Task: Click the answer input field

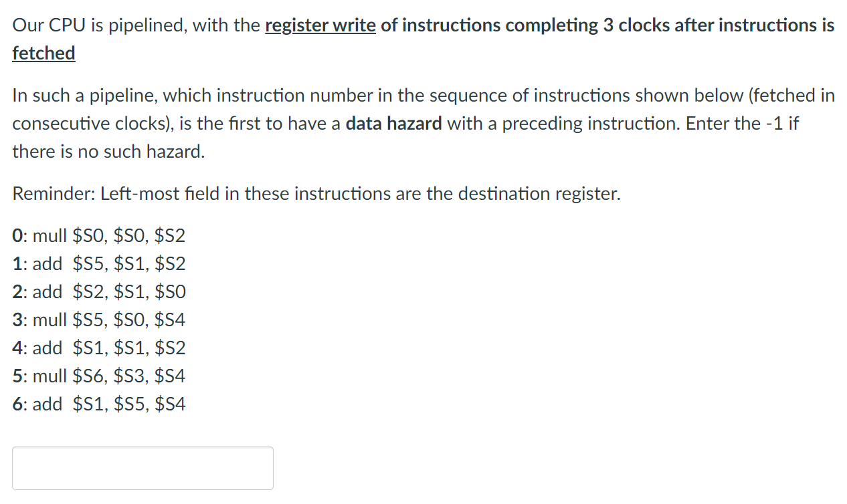Action: click(x=143, y=468)
